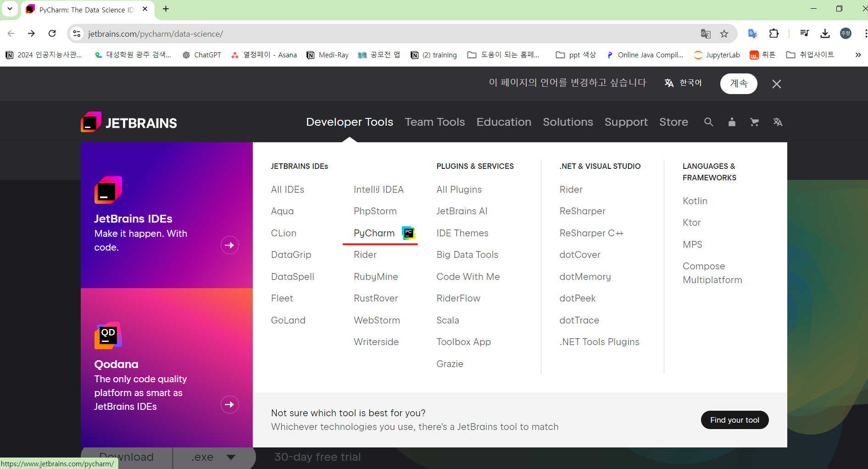Open the Toolbox App link

click(x=464, y=342)
